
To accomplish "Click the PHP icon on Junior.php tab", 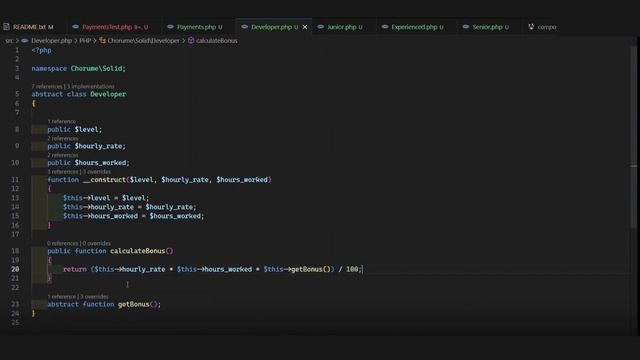I will click(320, 27).
